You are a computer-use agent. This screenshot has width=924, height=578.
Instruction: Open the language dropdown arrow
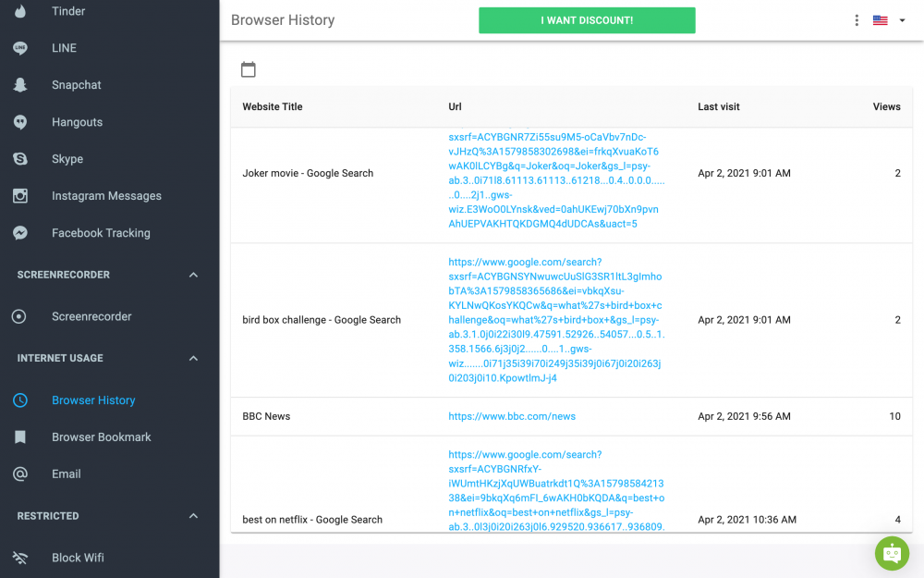[902, 20]
